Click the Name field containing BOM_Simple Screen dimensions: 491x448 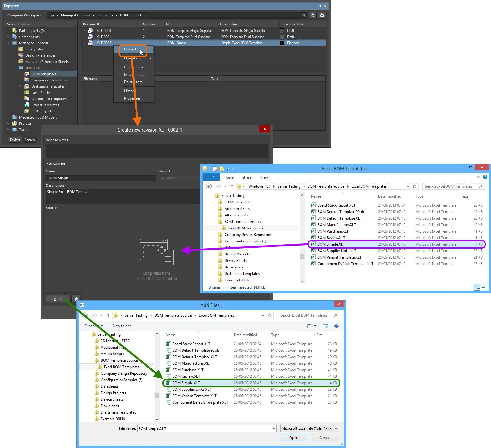(x=101, y=178)
